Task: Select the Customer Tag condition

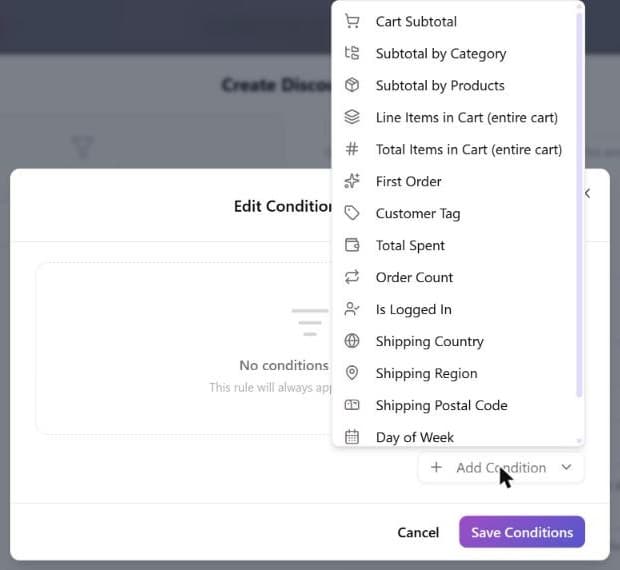Action: point(455,213)
